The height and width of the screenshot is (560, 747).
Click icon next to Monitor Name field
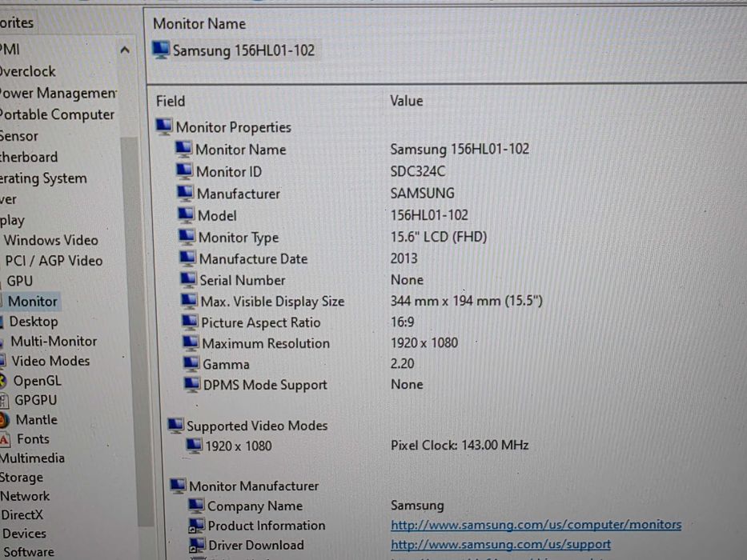coord(184,149)
